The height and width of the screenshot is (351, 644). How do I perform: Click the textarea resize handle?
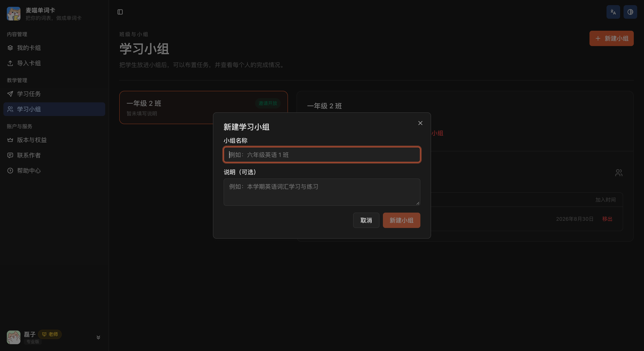(x=418, y=203)
